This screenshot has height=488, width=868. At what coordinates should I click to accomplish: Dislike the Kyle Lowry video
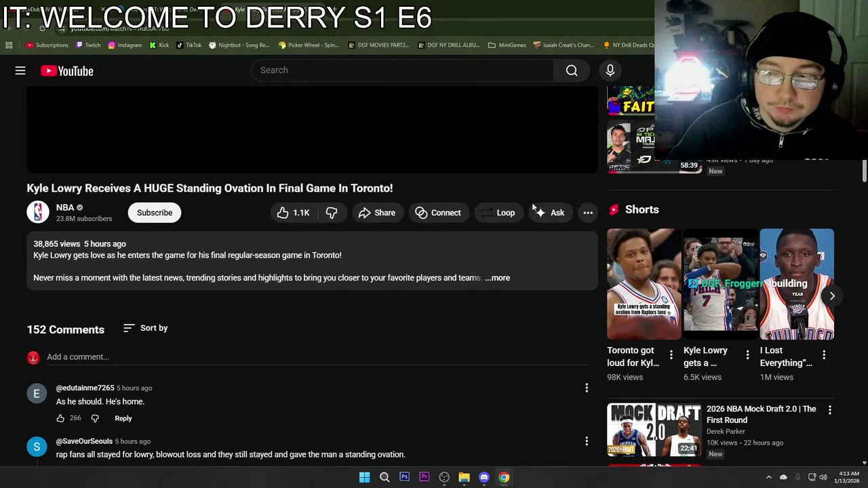[332, 213]
